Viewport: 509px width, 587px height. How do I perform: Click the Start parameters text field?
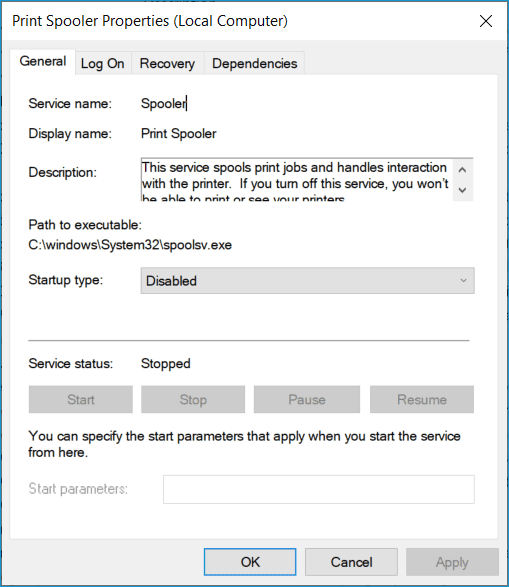[x=319, y=489]
